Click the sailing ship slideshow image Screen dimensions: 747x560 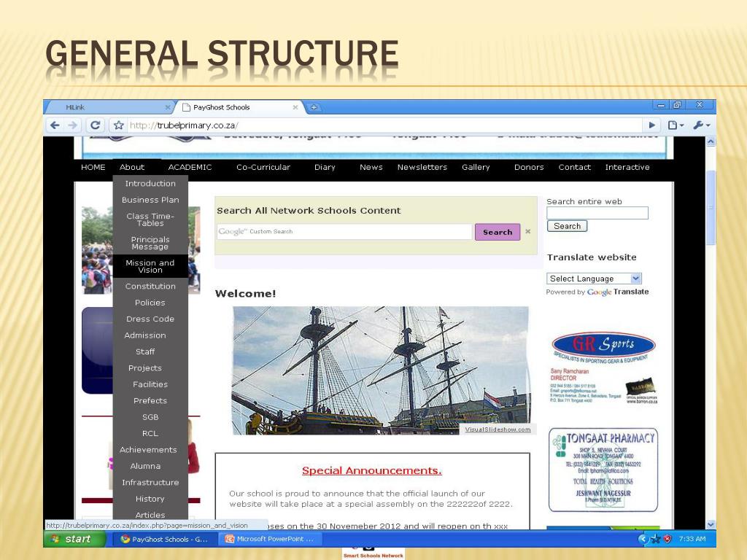coord(381,370)
